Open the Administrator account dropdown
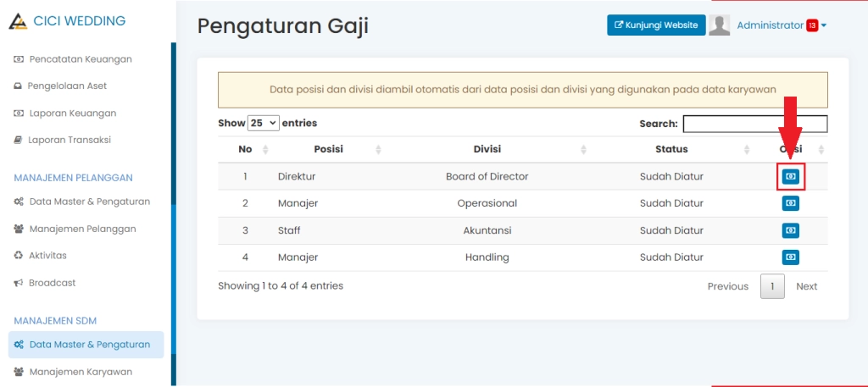The height and width of the screenshot is (387, 868). point(781,25)
